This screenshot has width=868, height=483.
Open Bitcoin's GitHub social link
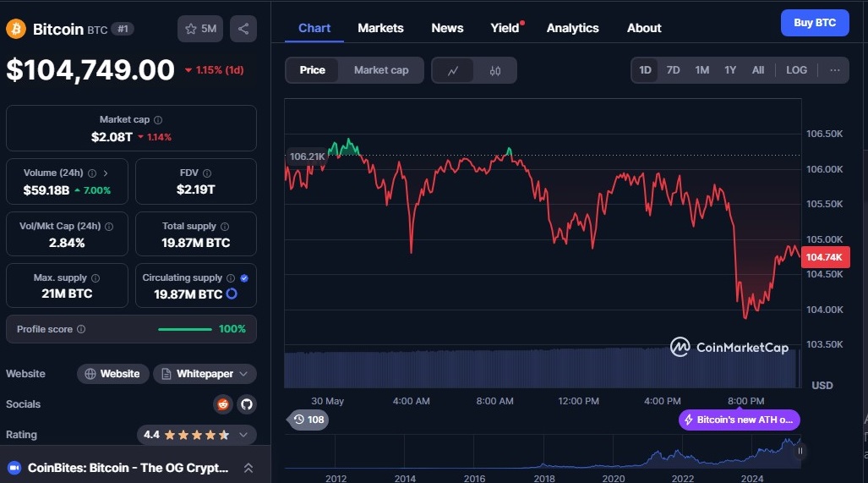click(x=247, y=404)
